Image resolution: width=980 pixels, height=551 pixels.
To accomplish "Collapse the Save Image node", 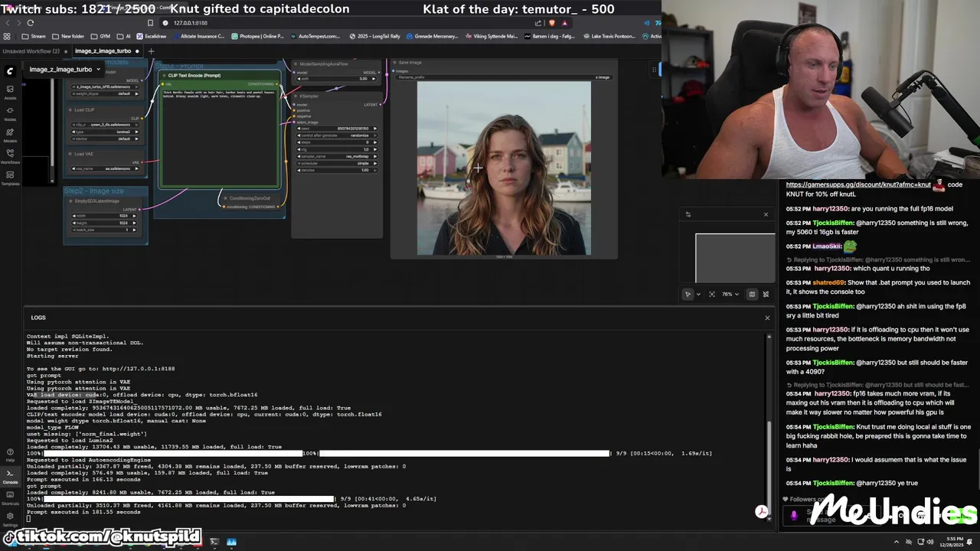I will 395,63.
